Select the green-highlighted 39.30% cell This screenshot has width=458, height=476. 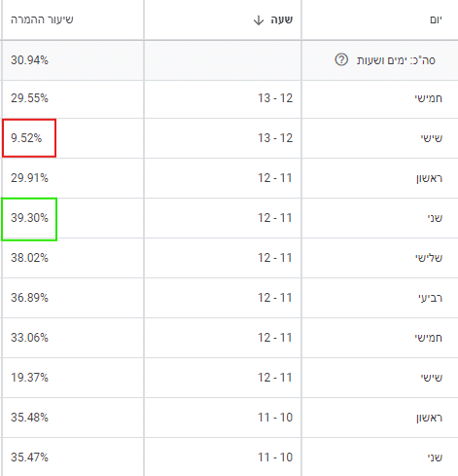click(29, 219)
